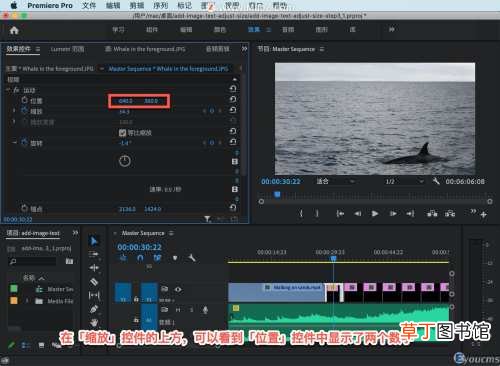This screenshot has width=500, height=366.
Task: Toggle 缩放 scale animation stopwatch
Action: coord(25,111)
